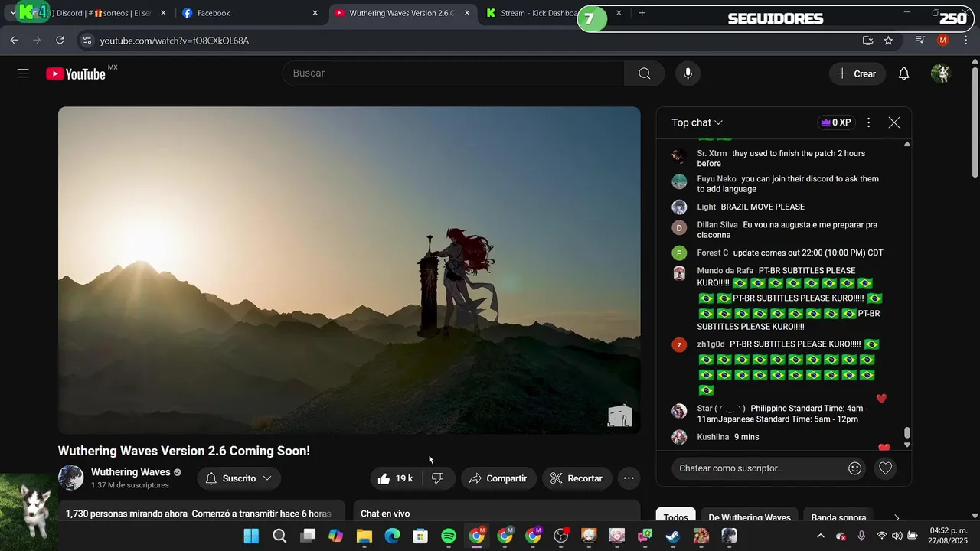This screenshot has height=551, width=980.
Task: Open the emoji picker in chat
Action: (855, 468)
